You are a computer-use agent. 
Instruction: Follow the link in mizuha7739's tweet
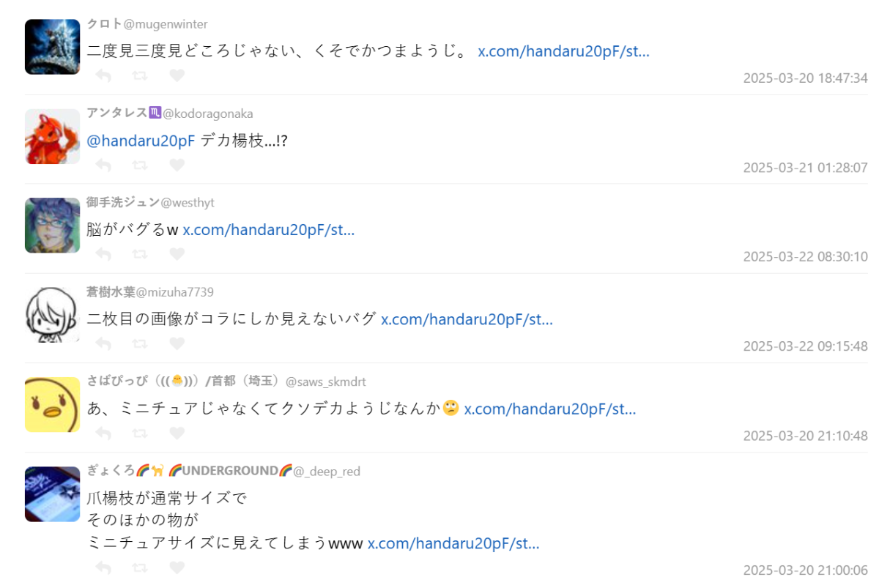[467, 319]
